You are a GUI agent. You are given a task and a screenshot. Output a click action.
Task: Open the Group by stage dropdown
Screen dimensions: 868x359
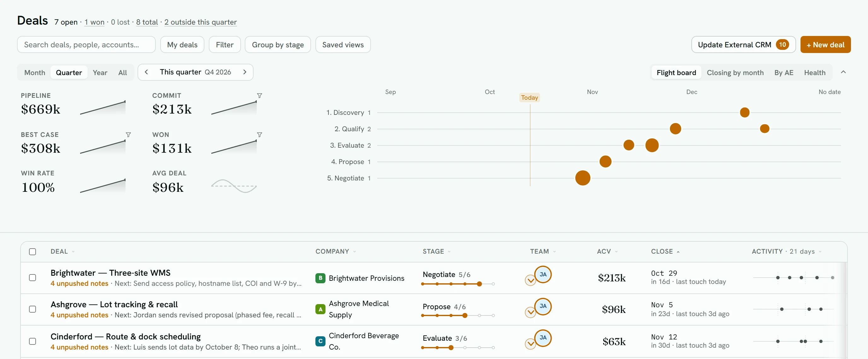(x=277, y=45)
